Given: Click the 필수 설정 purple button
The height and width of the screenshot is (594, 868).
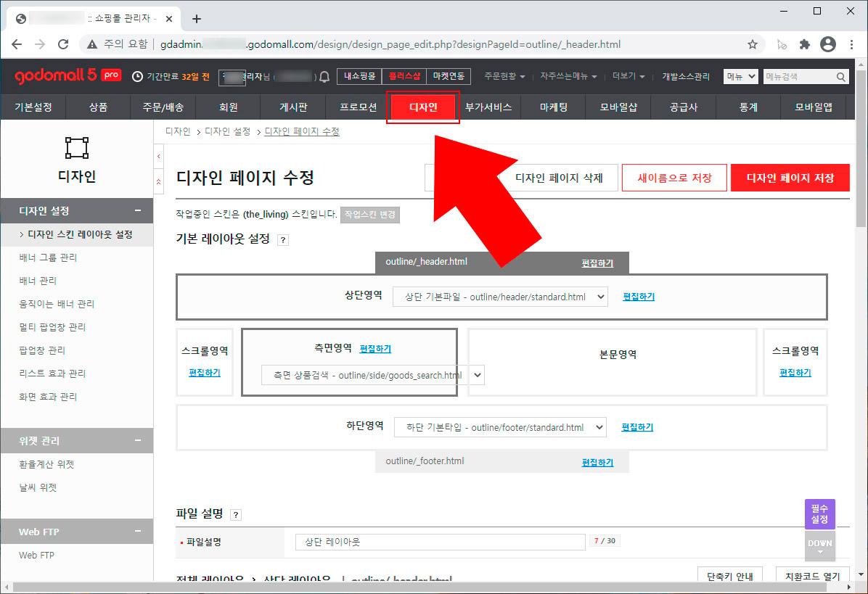Looking at the screenshot, I should point(820,513).
